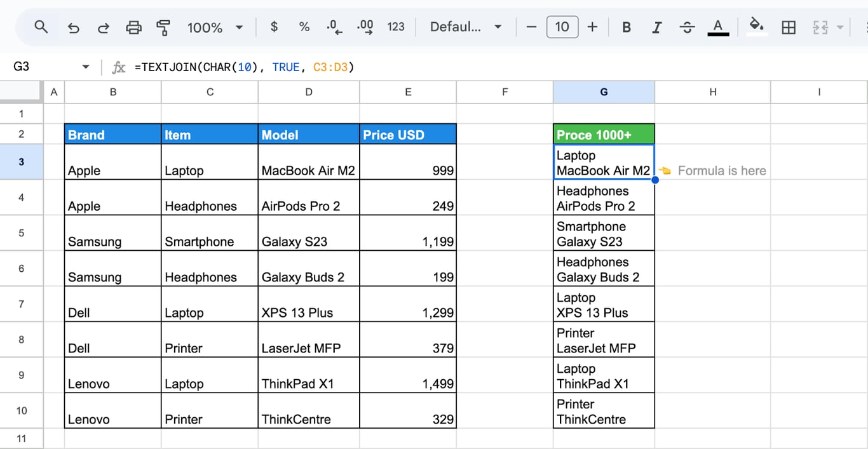The width and height of the screenshot is (868, 449).
Task: Click the Model header cell
Action: click(x=309, y=134)
